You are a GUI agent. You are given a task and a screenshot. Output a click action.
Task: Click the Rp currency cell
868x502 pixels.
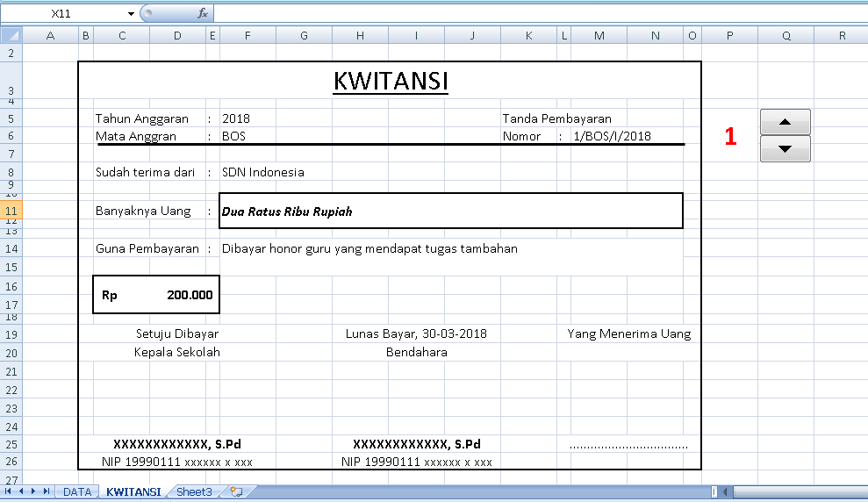(x=109, y=295)
